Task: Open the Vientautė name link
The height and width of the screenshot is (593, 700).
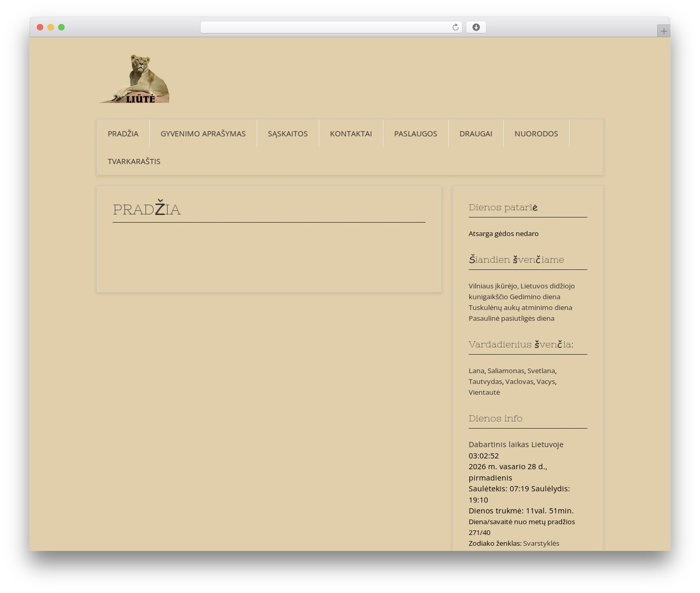Action: [x=484, y=392]
